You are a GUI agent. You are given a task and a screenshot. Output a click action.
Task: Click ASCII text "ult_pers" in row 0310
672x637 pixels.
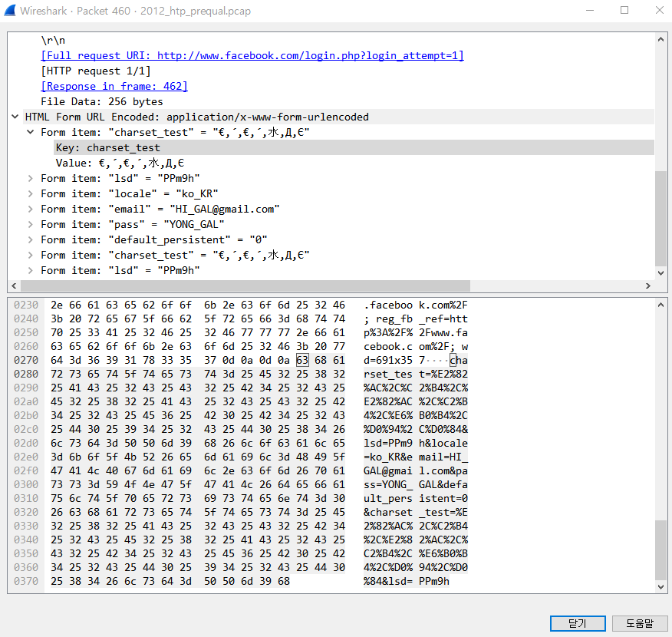pyautogui.click(x=388, y=499)
